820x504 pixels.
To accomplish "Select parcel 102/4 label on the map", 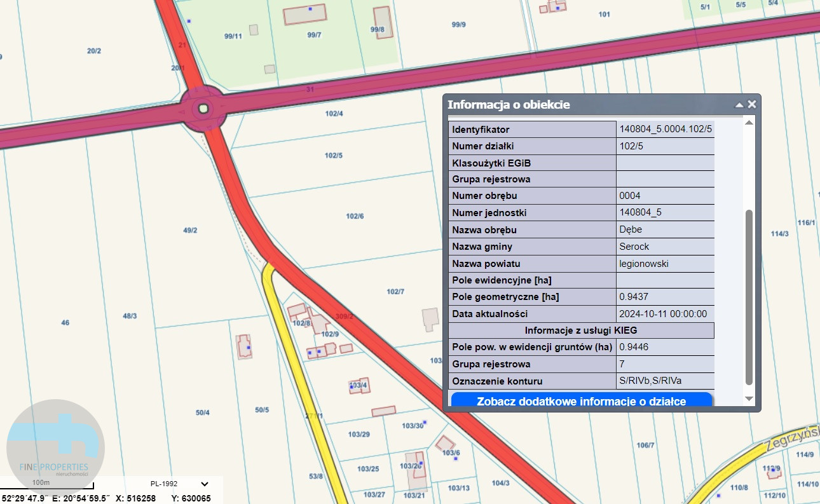I will [334, 114].
